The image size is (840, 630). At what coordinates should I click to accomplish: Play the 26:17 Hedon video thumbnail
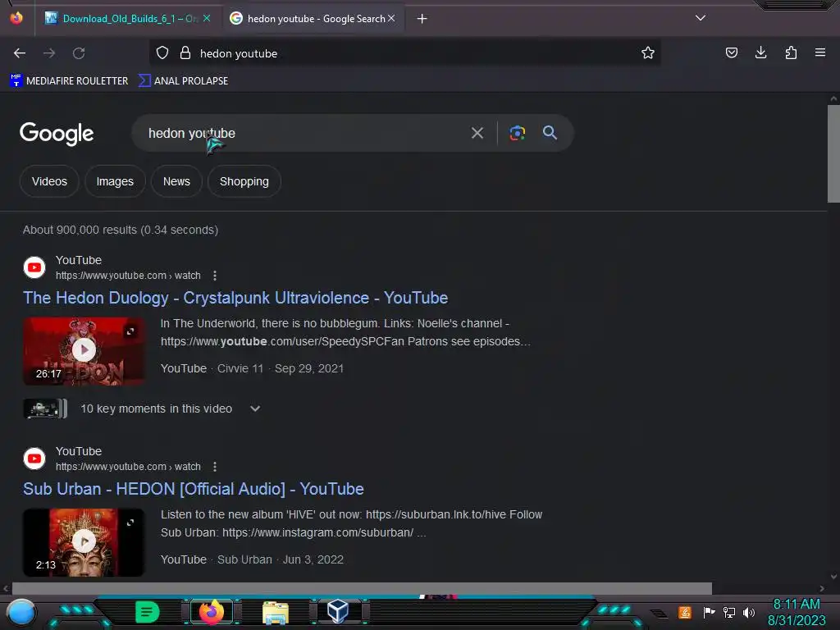(x=84, y=351)
